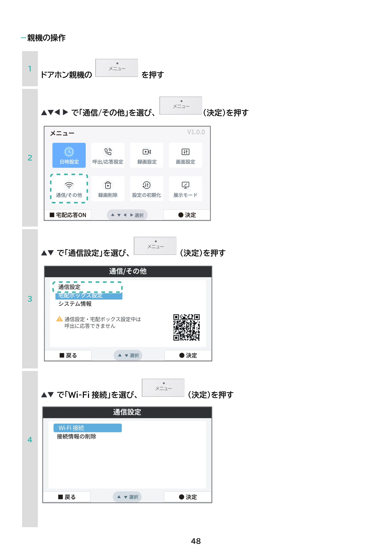
Task: Select the 接続情報の削除 row
Action: tap(77, 437)
